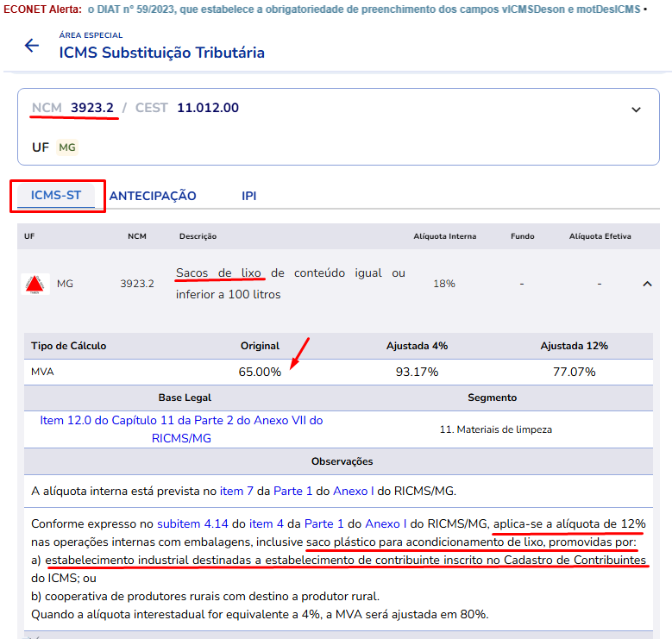Collapse the MG 3923.2 row details

pyautogui.click(x=647, y=284)
